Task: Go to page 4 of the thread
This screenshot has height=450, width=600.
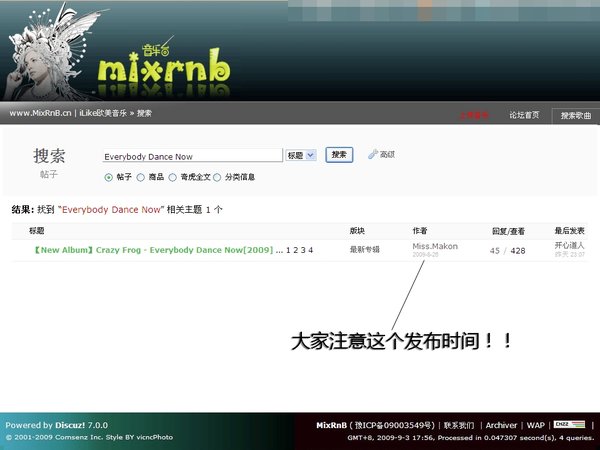Action: point(311,250)
